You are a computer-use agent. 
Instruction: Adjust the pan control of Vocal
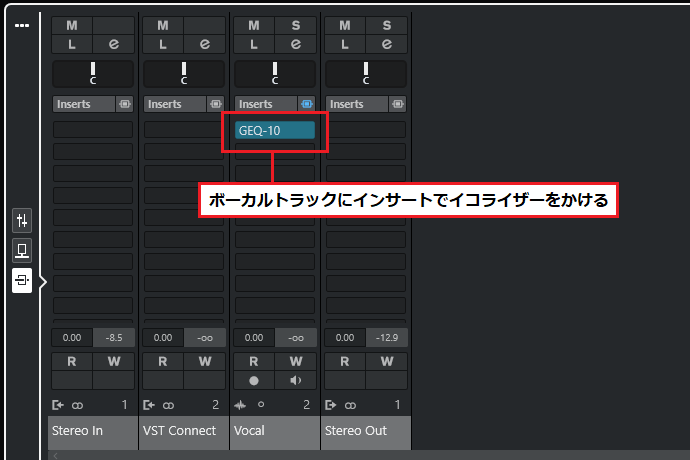275,74
